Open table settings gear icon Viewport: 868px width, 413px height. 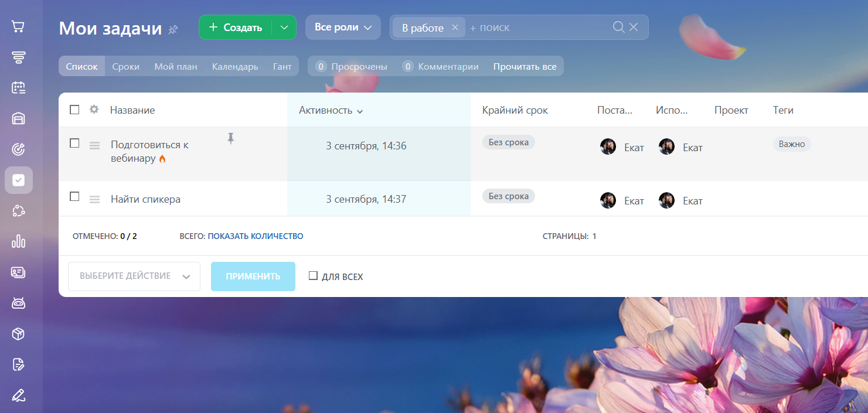(x=94, y=110)
